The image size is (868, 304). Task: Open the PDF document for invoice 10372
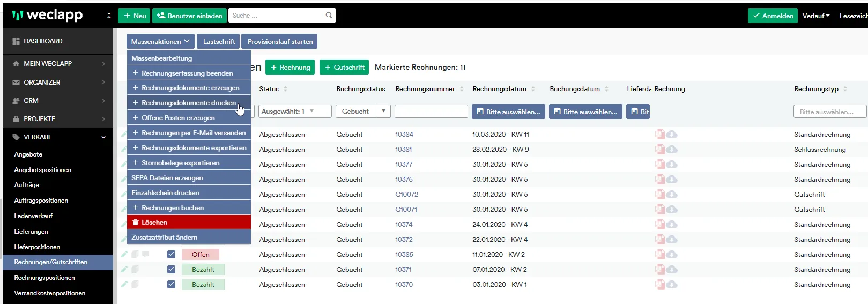coord(660,239)
